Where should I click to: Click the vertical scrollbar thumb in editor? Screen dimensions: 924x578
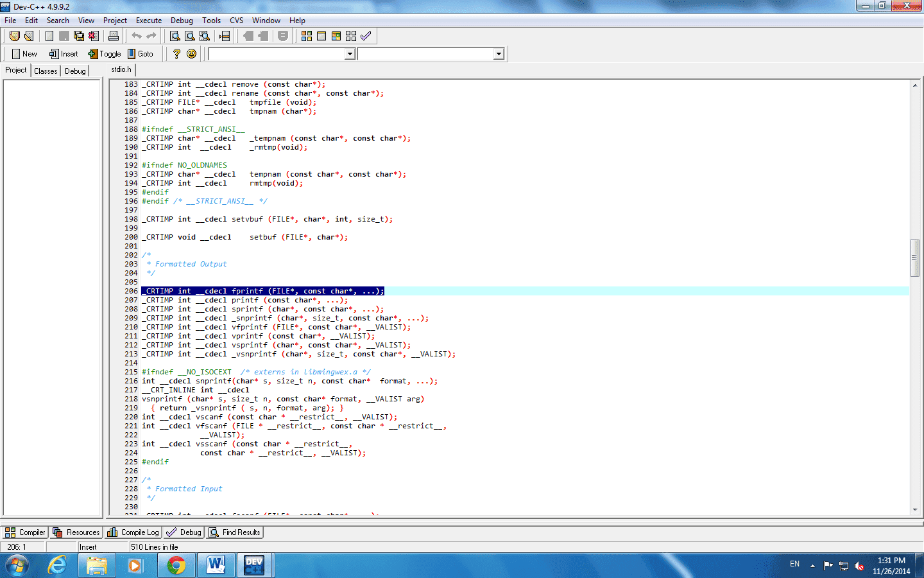(914, 257)
